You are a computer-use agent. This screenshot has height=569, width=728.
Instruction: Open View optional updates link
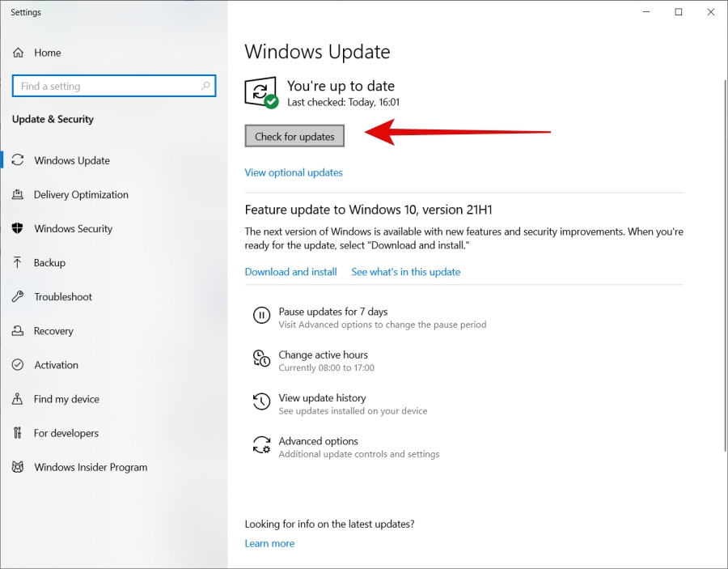[x=294, y=172]
